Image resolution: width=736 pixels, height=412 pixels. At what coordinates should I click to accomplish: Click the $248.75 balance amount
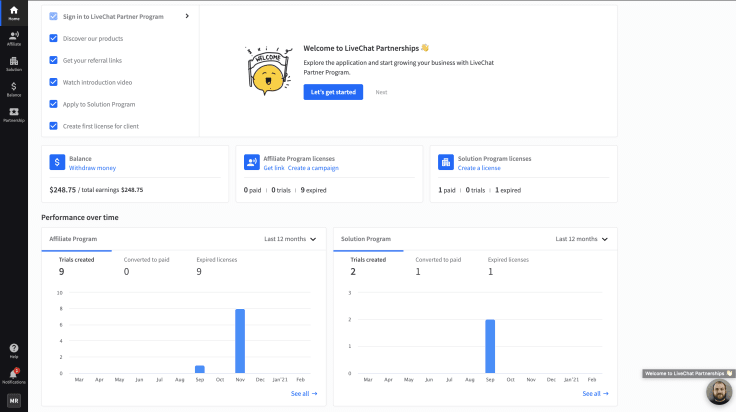click(62, 190)
